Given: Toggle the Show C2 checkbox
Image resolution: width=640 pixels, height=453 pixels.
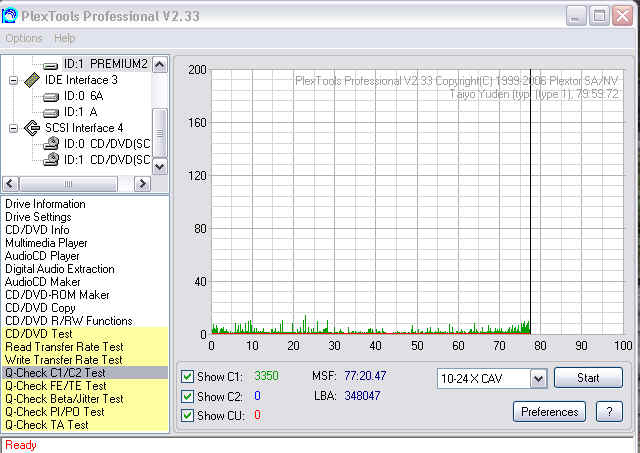Looking at the screenshot, I should coord(187,396).
